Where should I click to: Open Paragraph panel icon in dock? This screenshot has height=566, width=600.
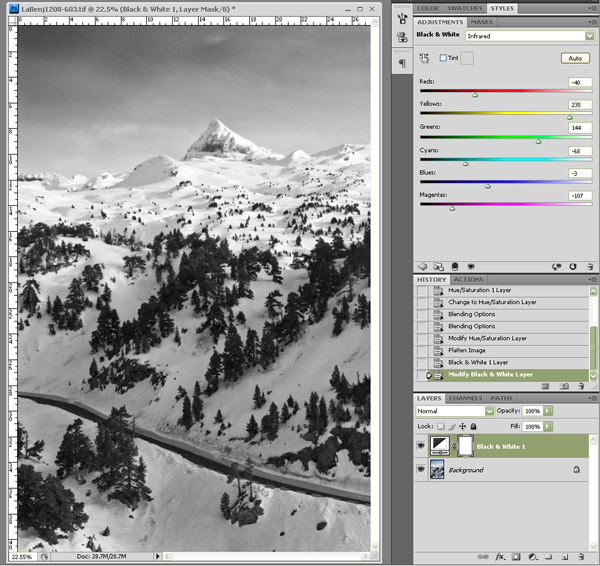click(x=402, y=62)
